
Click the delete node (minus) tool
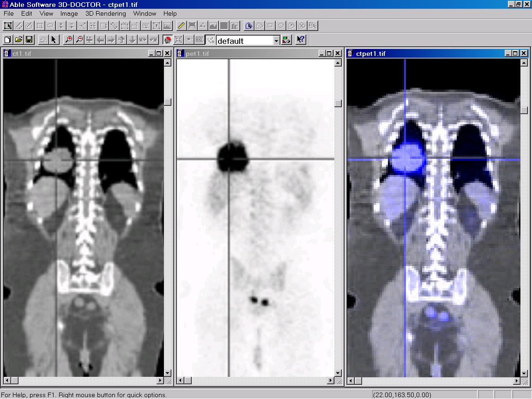pyautogui.click(x=72, y=26)
